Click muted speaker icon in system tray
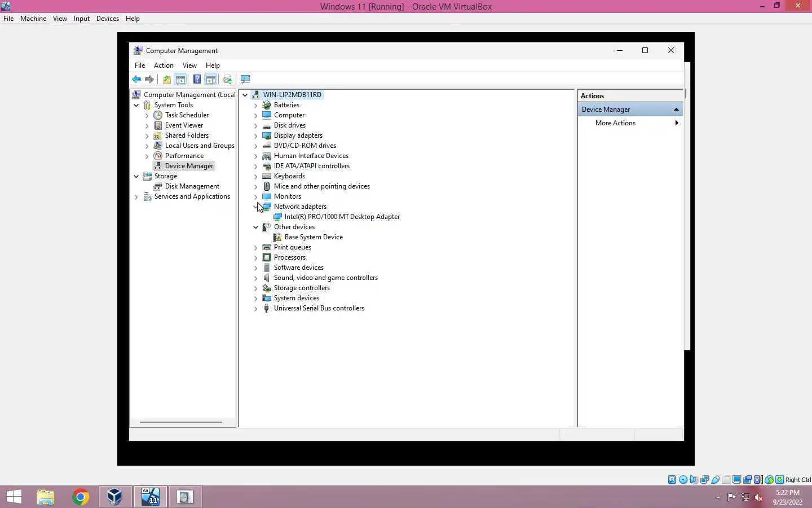812x508 pixels. [759, 497]
